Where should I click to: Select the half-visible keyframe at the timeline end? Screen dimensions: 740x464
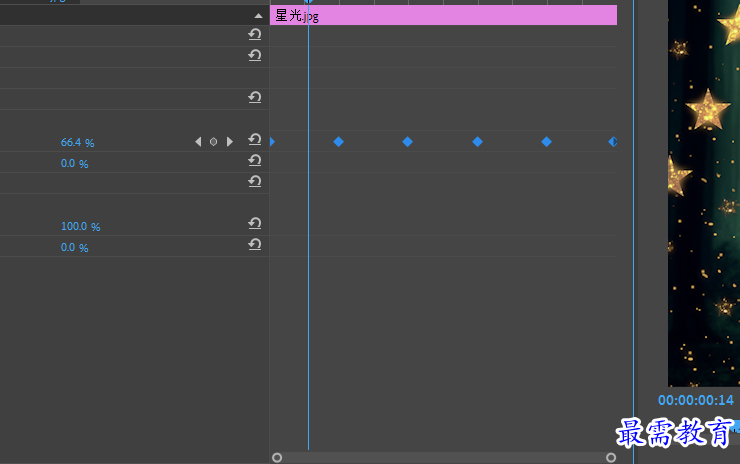612,142
